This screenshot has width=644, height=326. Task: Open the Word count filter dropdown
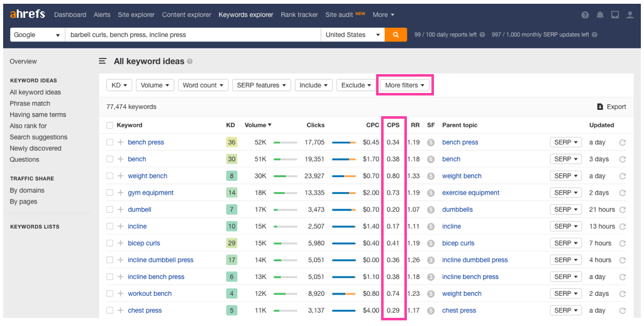click(203, 85)
